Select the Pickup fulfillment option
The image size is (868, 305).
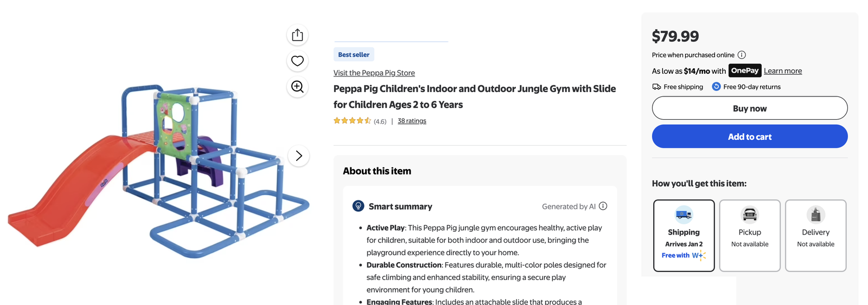pos(750,236)
